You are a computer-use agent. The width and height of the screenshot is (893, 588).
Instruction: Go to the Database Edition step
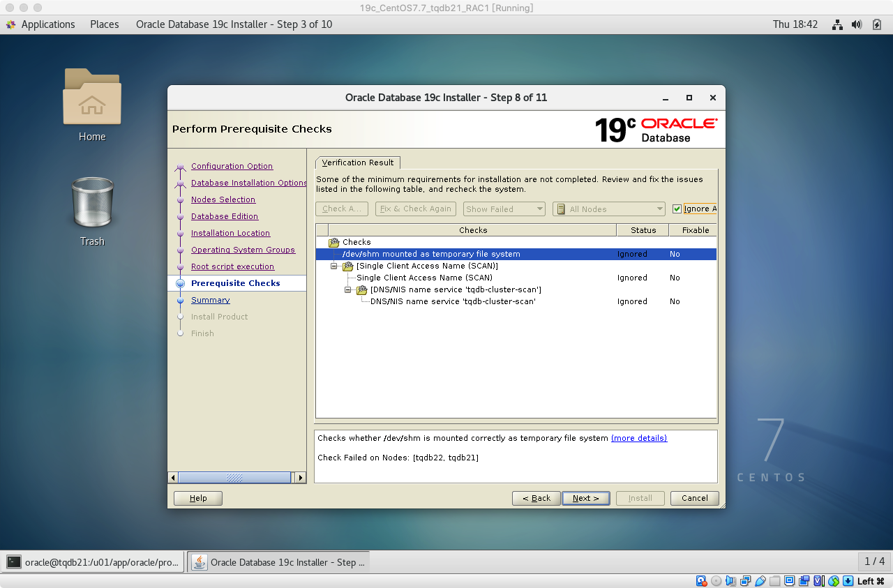tap(225, 216)
